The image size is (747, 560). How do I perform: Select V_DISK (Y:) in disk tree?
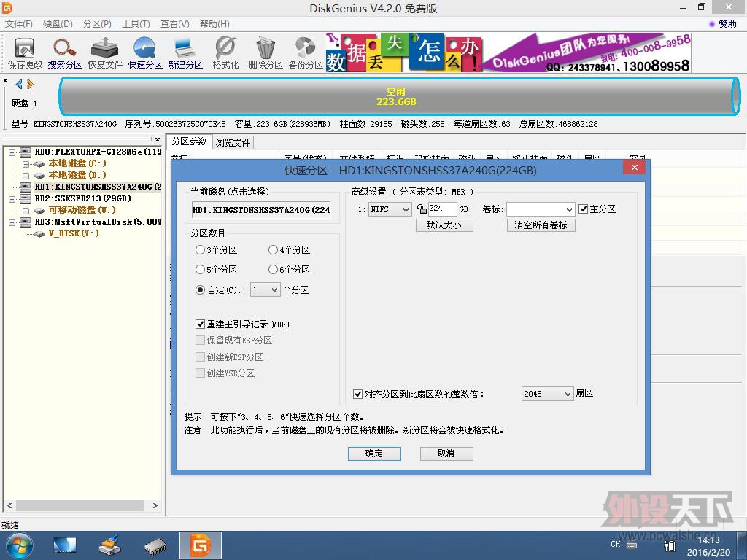click(x=74, y=233)
